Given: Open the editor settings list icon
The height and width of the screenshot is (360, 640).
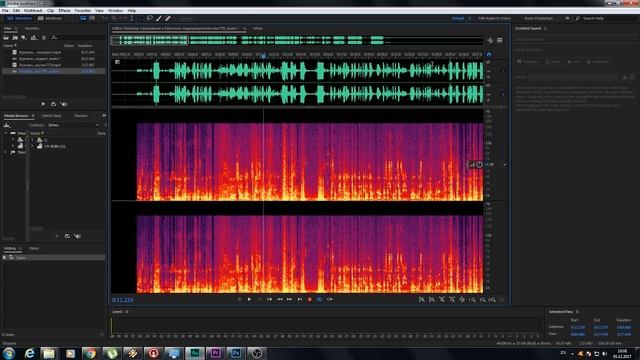Looking at the screenshot, I should [500, 40].
